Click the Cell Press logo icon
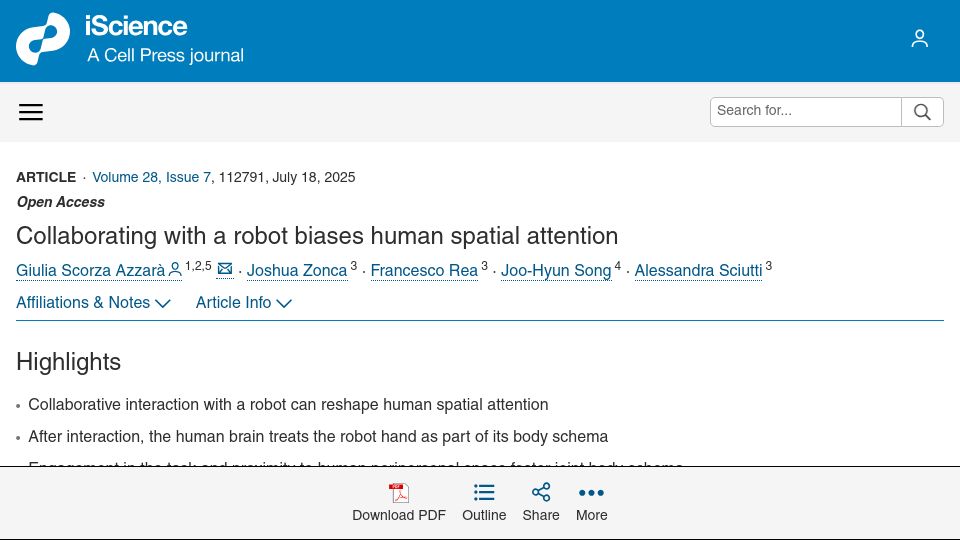Viewport: 960px width, 540px height. pyautogui.click(x=43, y=39)
